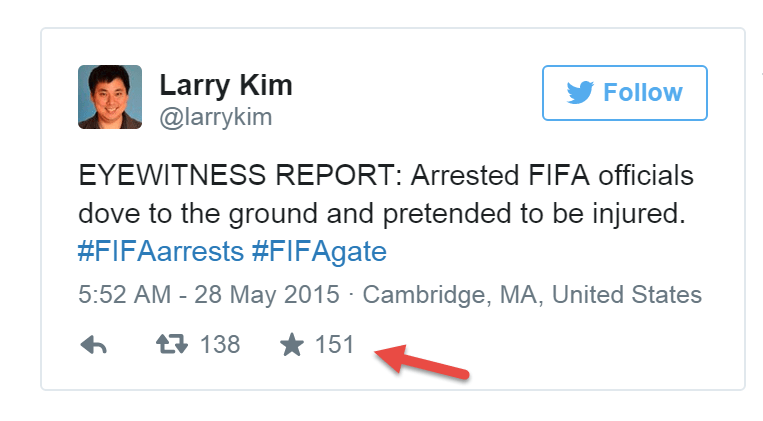This screenshot has width=763, height=421.
Task: Open the #FIFAgate hashtag
Action: pyautogui.click(x=319, y=252)
